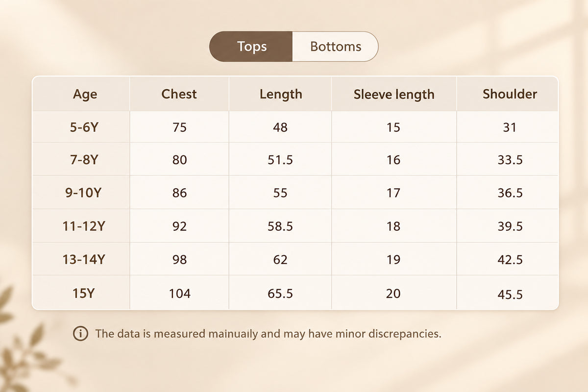Select the 11-12Y age row label

pyautogui.click(x=83, y=226)
